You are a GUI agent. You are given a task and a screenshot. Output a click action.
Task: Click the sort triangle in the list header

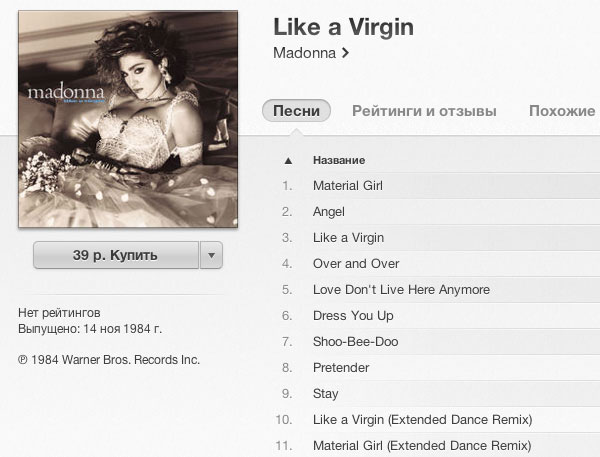coord(288,161)
